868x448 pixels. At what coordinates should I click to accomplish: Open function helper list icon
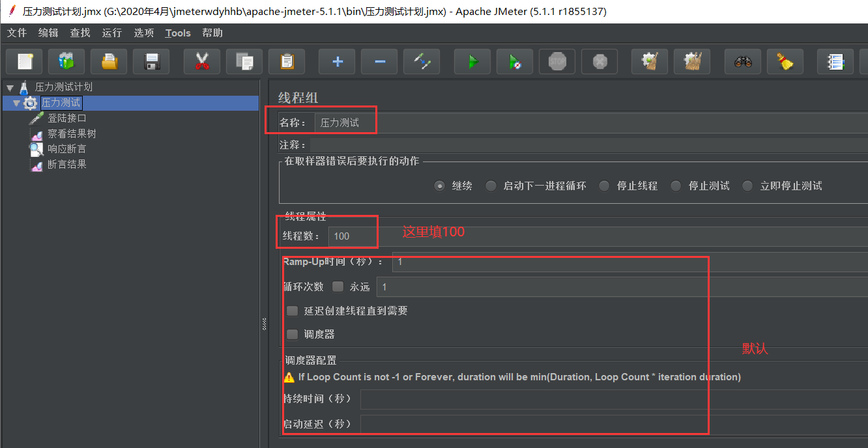pyautogui.click(x=835, y=62)
